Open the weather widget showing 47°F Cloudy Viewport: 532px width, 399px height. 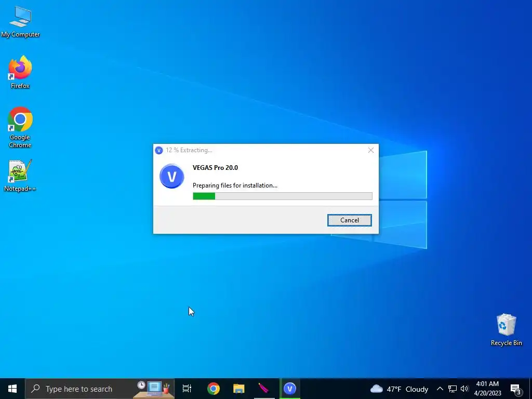[399, 389]
